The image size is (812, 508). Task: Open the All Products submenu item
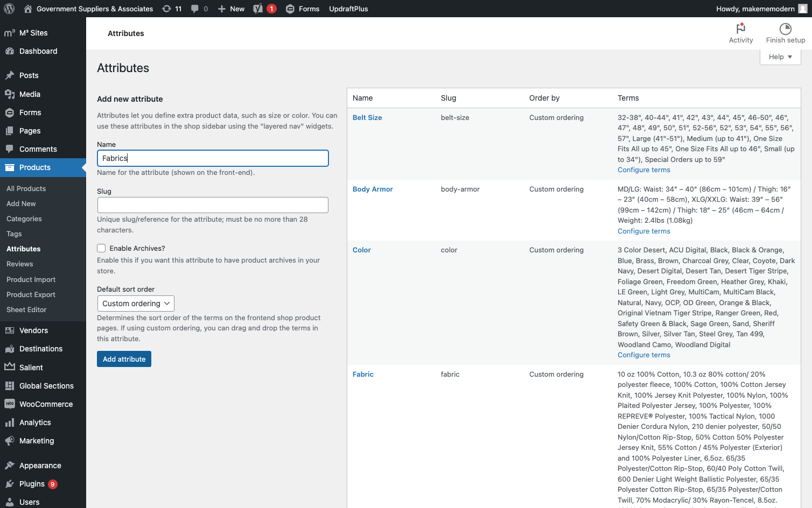[x=26, y=189]
